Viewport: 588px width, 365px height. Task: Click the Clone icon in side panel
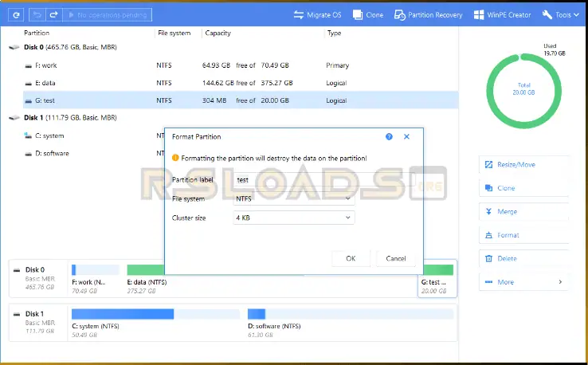[x=488, y=188]
